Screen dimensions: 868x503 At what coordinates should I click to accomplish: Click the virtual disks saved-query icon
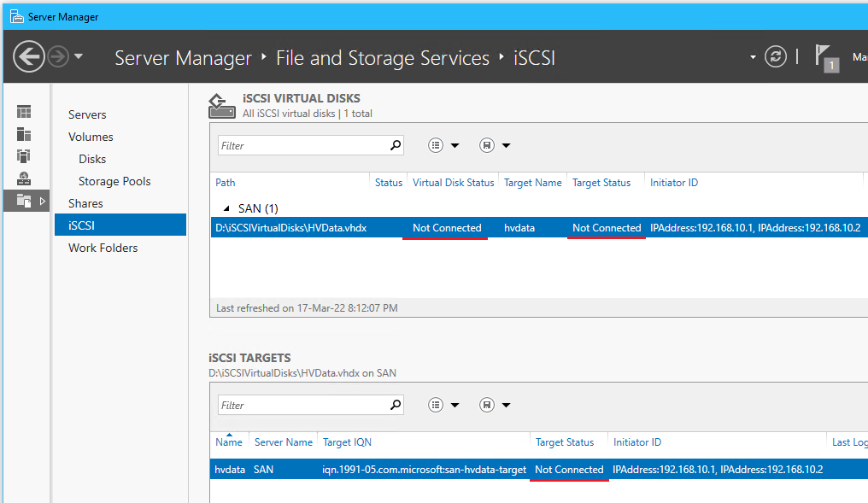click(487, 145)
